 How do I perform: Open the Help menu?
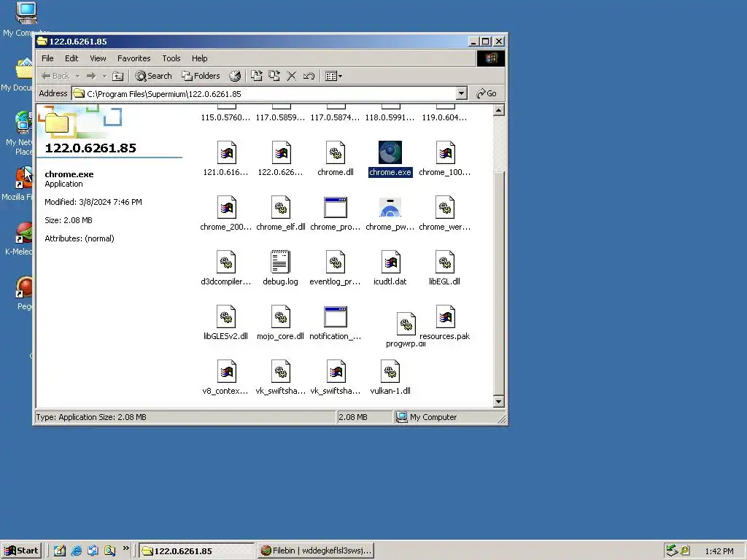coord(200,58)
